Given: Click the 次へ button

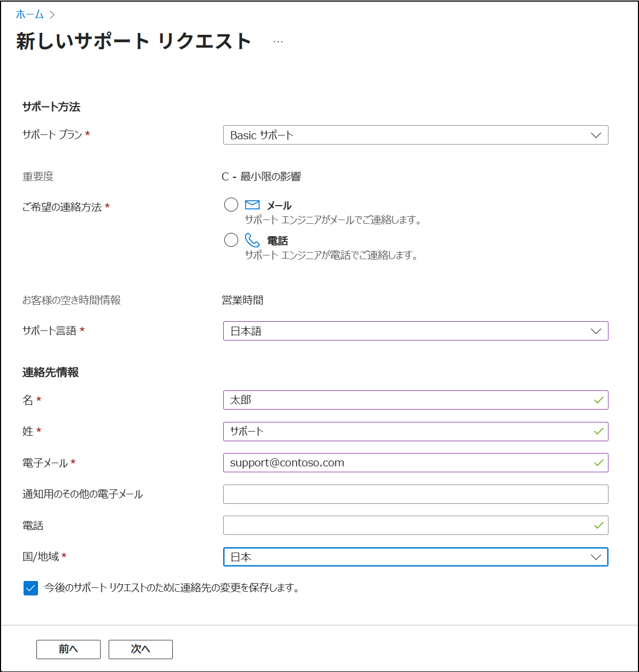Looking at the screenshot, I should click(x=140, y=649).
